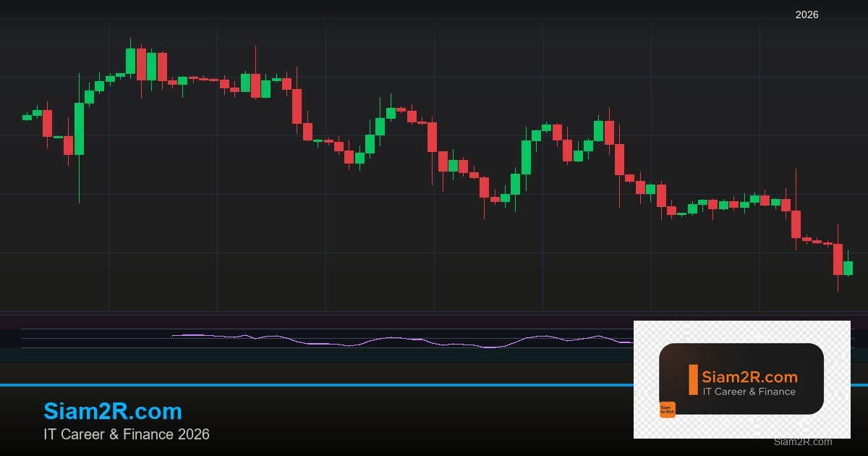
Task: Click the orange Siam2R.com logo text
Action: (749, 377)
